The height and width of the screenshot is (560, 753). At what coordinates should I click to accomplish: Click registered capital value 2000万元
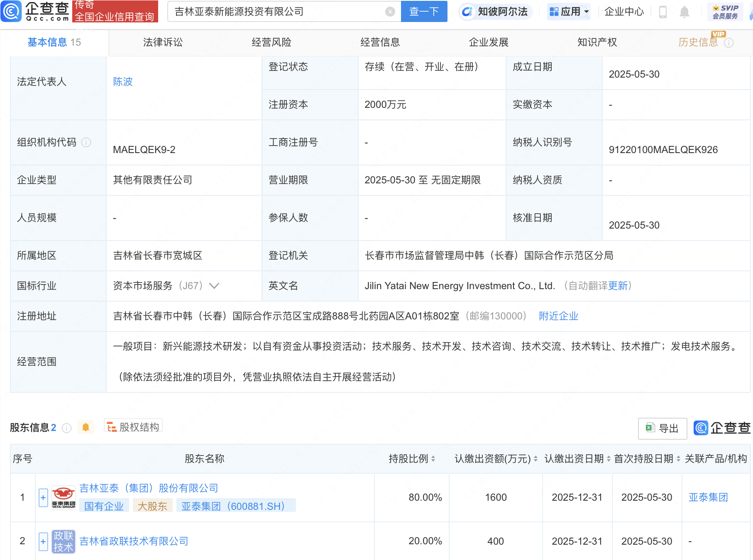click(x=385, y=105)
